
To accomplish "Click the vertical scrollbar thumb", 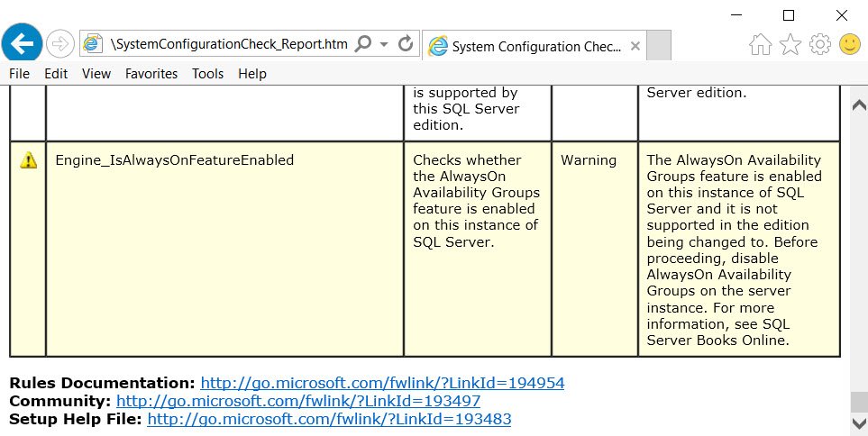I will coord(859,403).
